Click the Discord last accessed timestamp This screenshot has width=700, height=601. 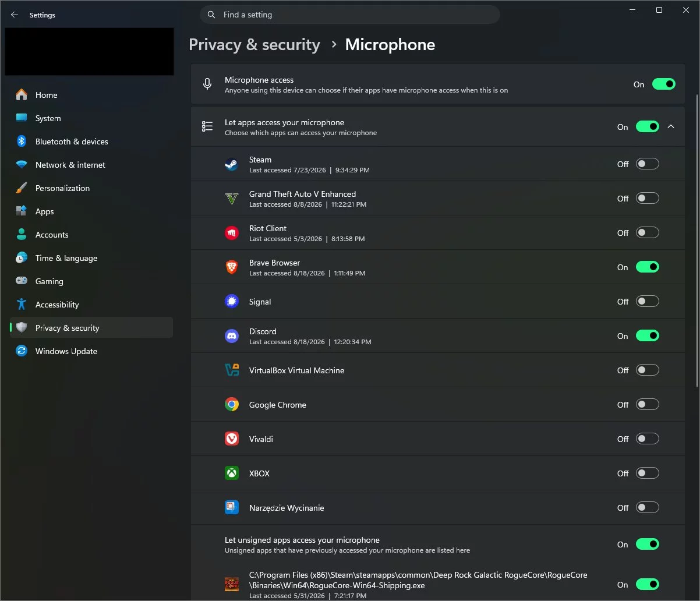pyautogui.click(x=310, y=342)
